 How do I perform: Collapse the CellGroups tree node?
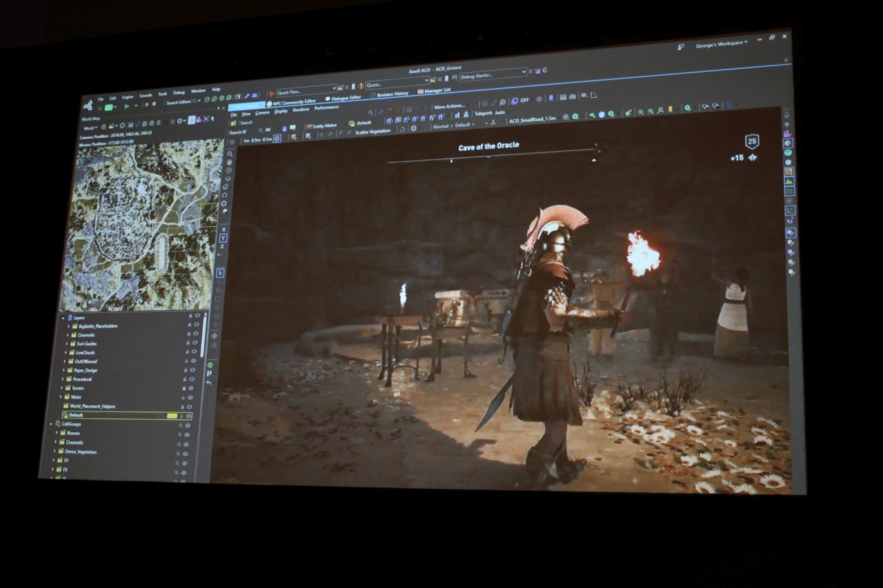[51, 424]
